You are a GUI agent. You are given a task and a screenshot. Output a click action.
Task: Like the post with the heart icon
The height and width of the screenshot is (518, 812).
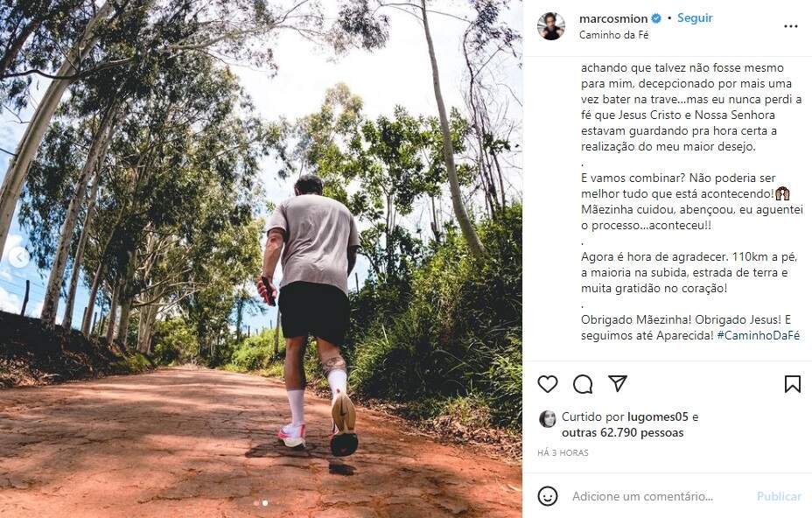548,384
